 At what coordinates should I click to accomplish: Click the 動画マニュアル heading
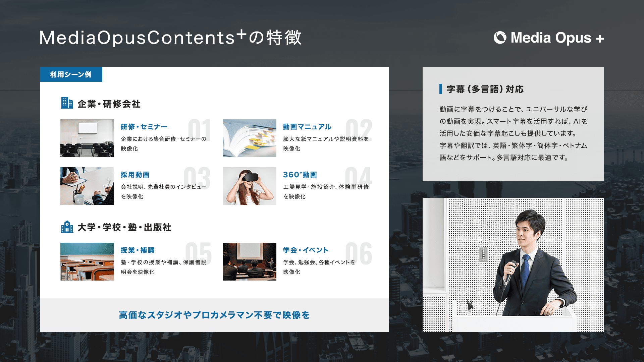pos(307,127)
